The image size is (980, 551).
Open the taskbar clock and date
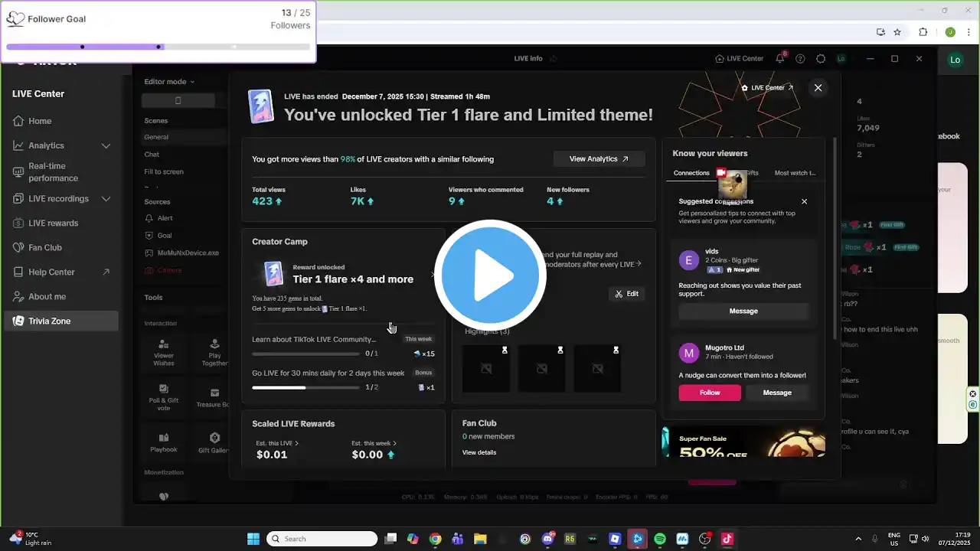point(952,539)
